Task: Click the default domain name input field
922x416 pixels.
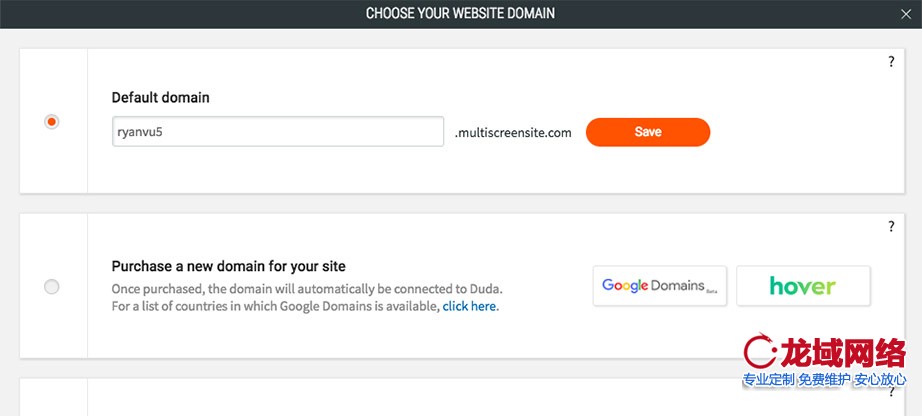Action: click(277, 132)
